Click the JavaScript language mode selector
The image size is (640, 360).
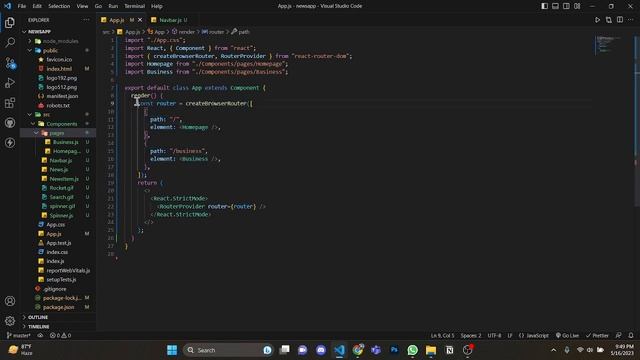tap(534, 336)
